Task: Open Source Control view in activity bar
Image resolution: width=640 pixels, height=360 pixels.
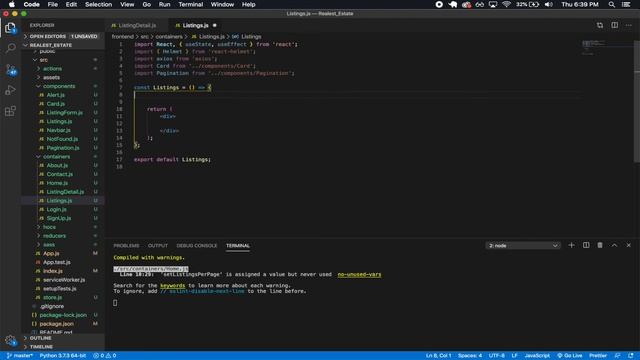Action: (x=10, y=69)
